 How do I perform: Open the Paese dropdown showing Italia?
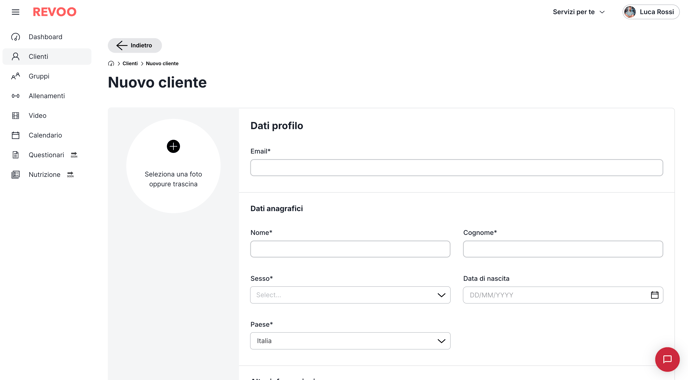click(350, 341)
